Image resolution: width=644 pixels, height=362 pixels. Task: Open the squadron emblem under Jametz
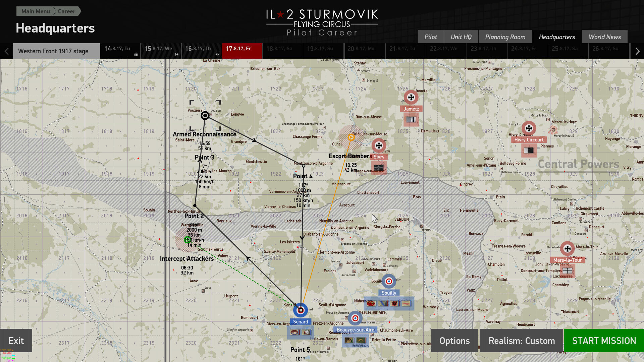pos(411,120)
